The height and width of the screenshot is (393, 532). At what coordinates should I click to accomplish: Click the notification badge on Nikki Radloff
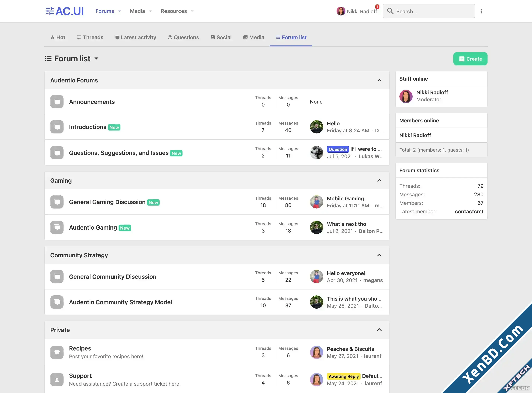click(x=377, y=7)
